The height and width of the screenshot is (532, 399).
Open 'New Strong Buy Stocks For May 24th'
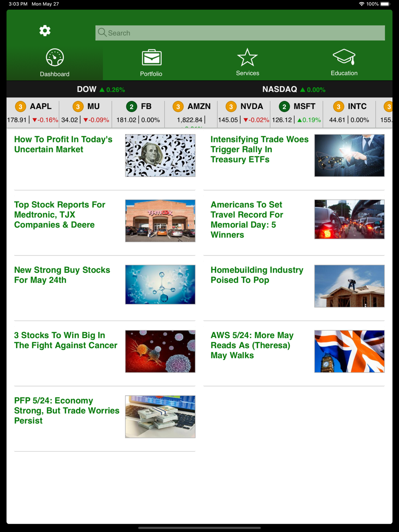(62, 275)
